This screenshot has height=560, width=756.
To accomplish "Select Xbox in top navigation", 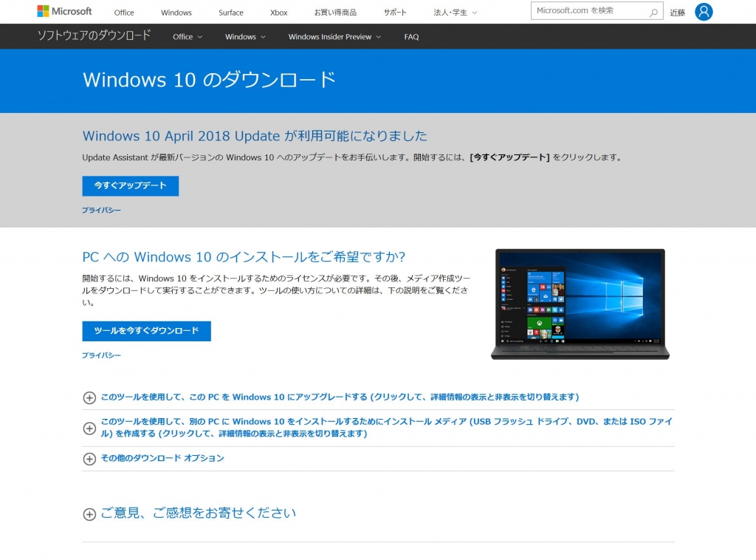I will pyautogui.click(x=278, y=13).
